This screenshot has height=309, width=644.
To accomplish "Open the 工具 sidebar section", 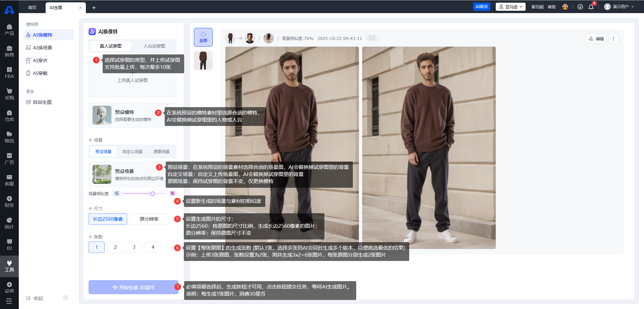I will (x=9, y=266).
